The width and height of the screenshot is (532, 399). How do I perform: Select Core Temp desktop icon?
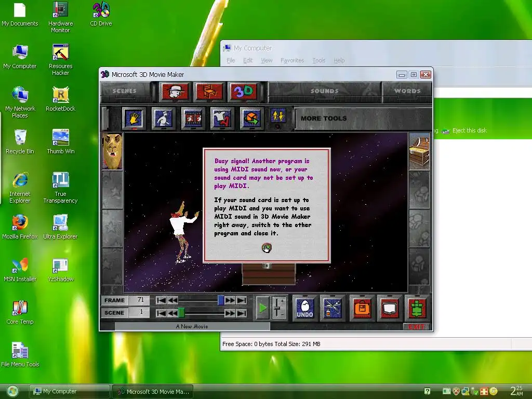pos(20,312)
